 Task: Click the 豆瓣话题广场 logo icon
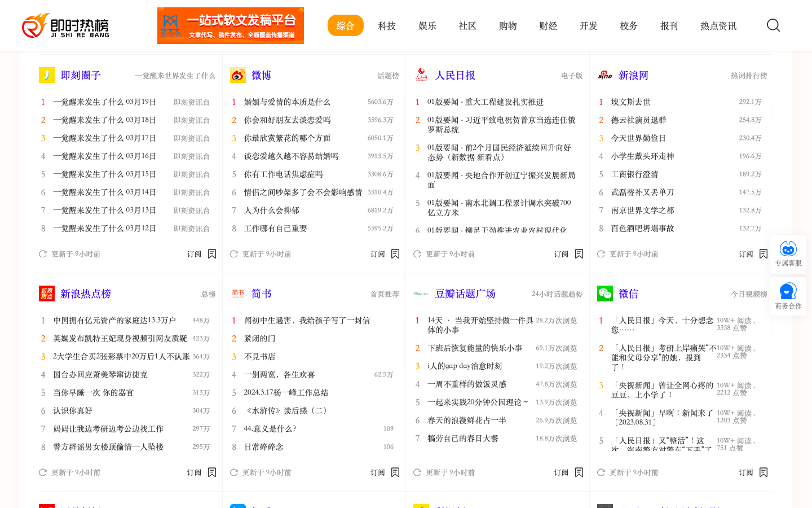pos(421,294)
